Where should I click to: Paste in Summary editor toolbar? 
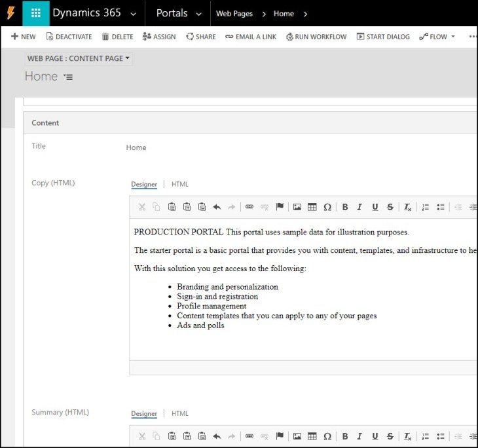pyautogui.click(x=172, y=436)
